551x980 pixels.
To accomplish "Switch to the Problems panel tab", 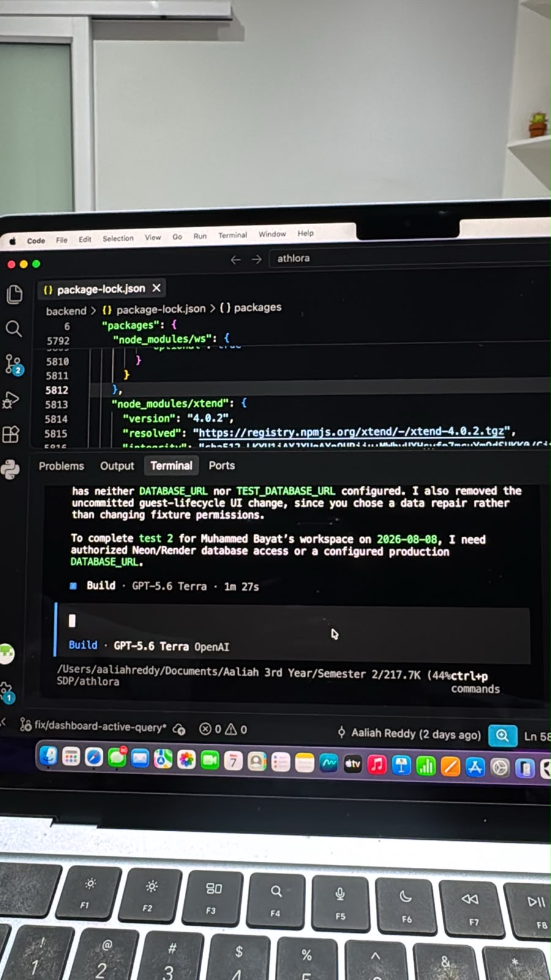I will tap(61, 466).
